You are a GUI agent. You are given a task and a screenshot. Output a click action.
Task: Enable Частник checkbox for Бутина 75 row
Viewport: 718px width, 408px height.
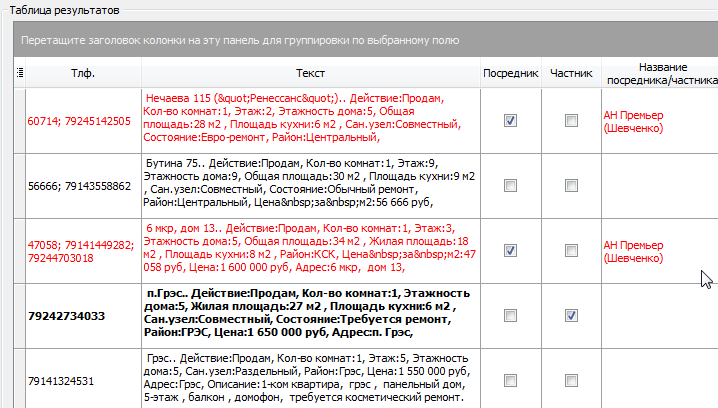pyautogui.click(x=571, y=186)
